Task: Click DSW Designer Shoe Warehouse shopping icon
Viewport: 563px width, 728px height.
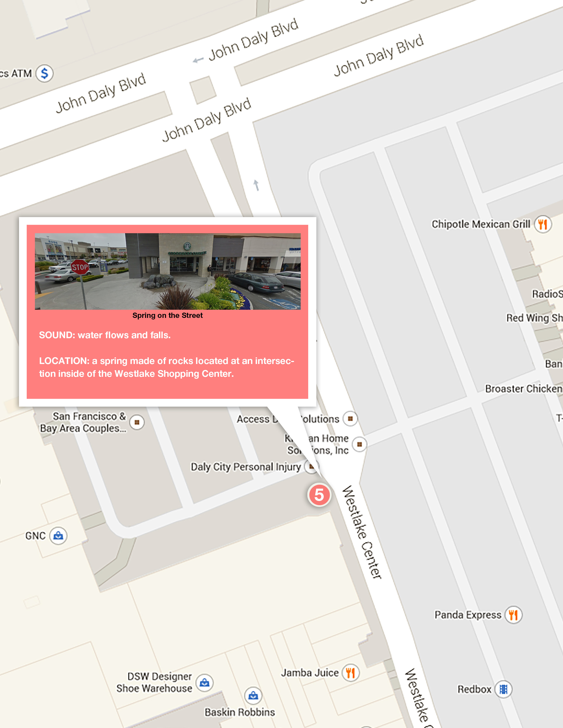Action: point(204,683)
